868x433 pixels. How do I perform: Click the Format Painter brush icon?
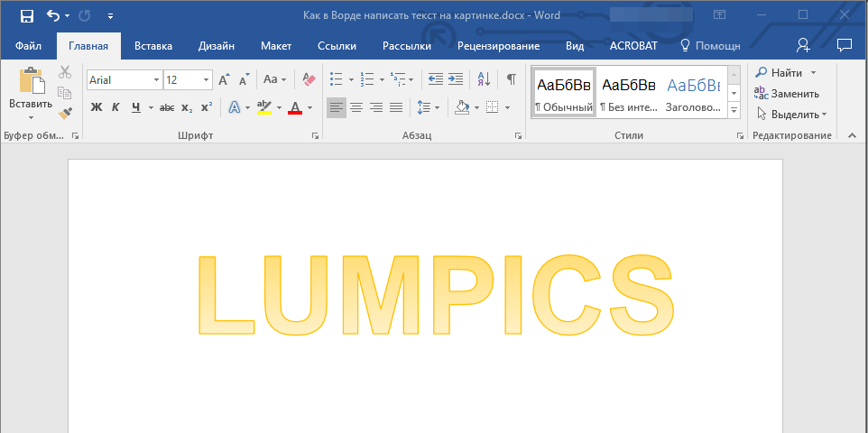tap(65, 114)
